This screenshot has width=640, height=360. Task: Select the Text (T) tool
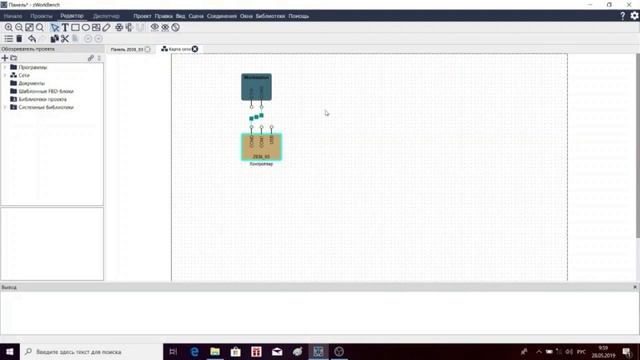point(65,27)
